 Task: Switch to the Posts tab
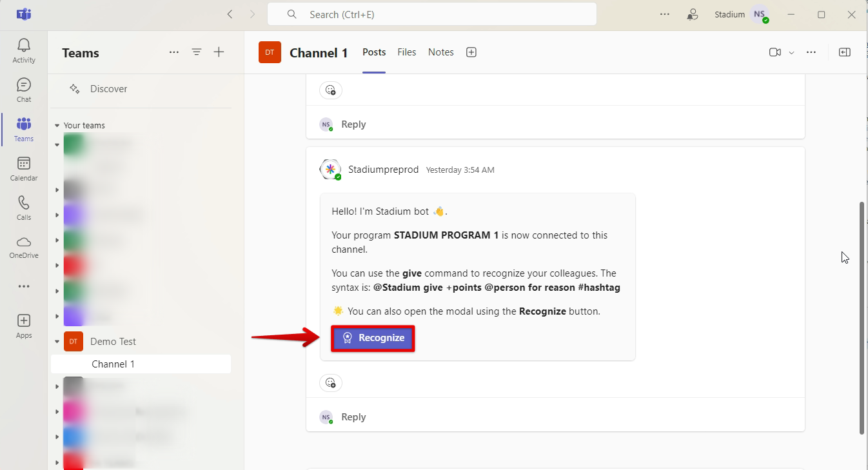tap(374, 52)
